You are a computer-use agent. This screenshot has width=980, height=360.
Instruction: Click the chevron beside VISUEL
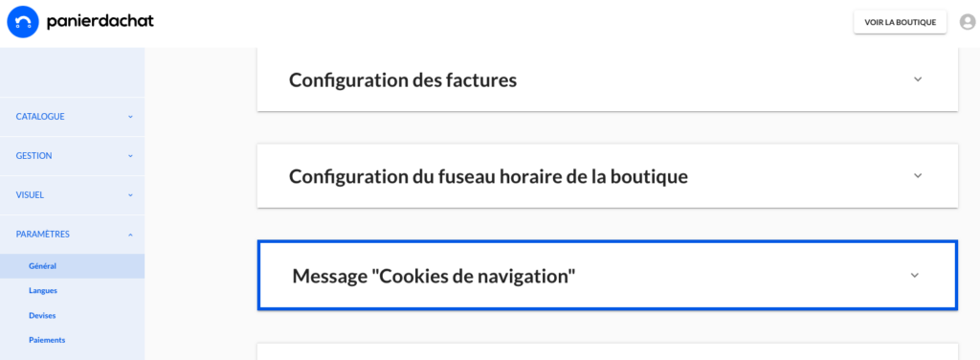point(130,195)
